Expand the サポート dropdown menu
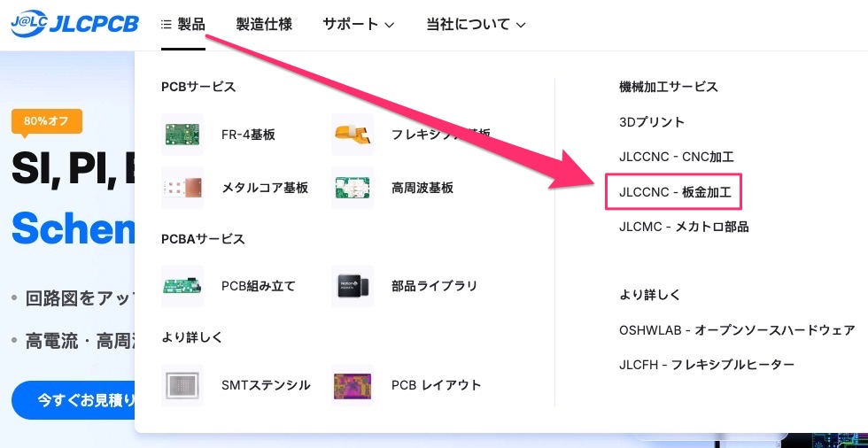The image size is (868, 448). click(358, 24)
